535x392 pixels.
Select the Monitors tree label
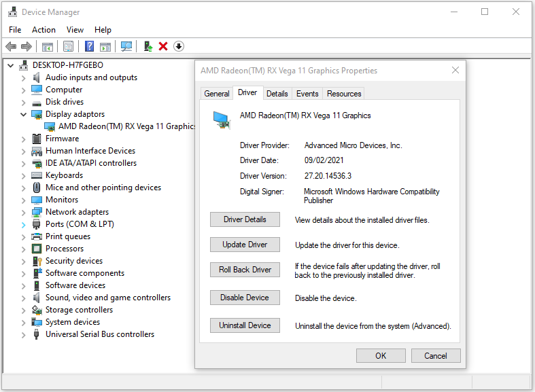click(x=62, y=200)
